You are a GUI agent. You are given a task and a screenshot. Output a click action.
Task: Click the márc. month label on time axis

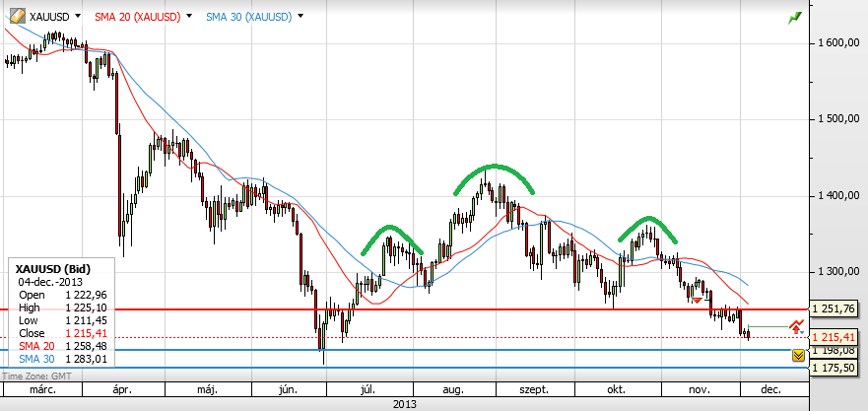click(43, 390)
